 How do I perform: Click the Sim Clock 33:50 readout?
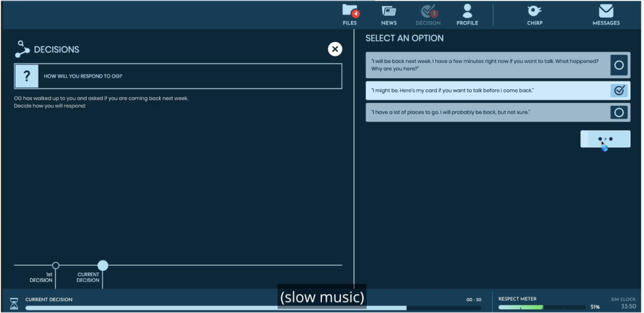point(628,307)
